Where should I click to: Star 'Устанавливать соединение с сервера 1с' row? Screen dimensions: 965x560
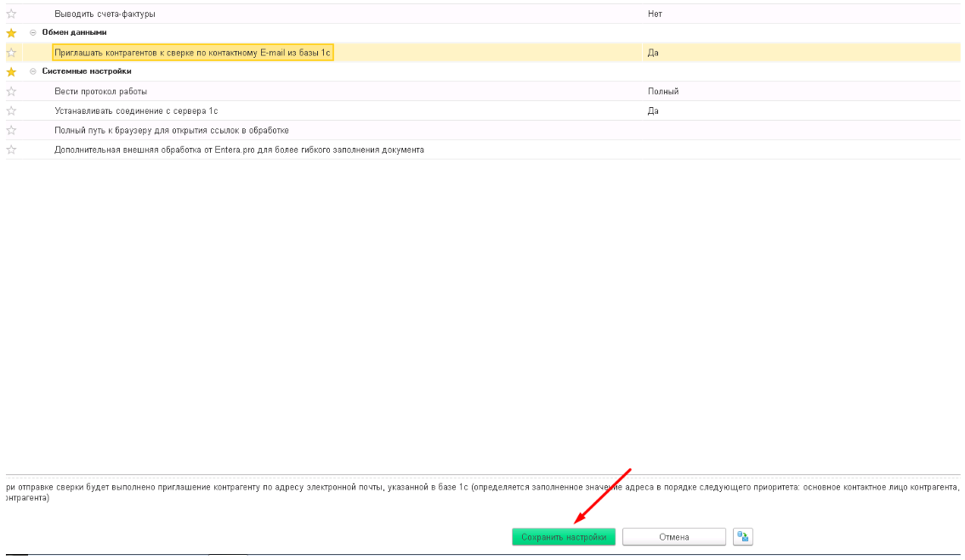[x=11, y=110]
